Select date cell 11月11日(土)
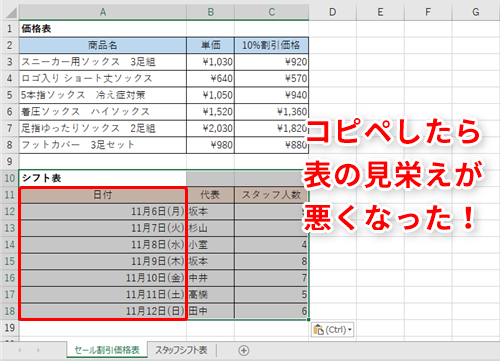Image resolution: width=500 pixels, height=361 pixels. tap(103, 295)
